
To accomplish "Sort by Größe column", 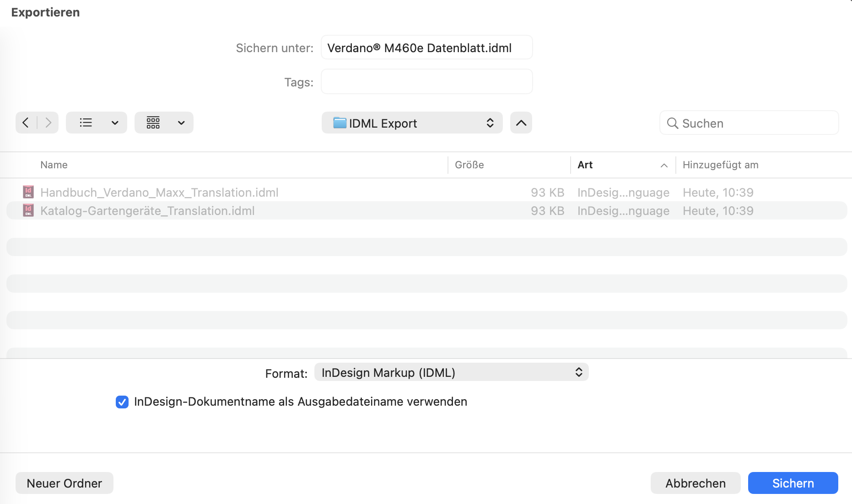I will tap(469, 165).
